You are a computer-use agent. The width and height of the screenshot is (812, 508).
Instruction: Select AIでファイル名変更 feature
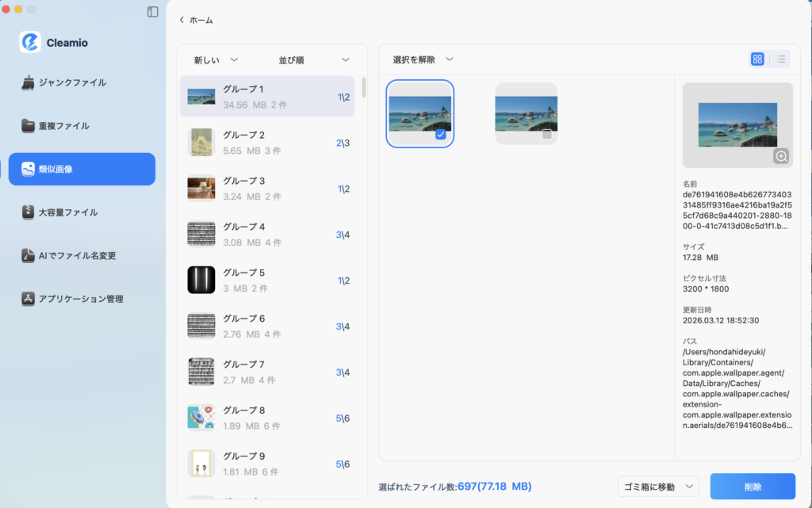point(82,255)
